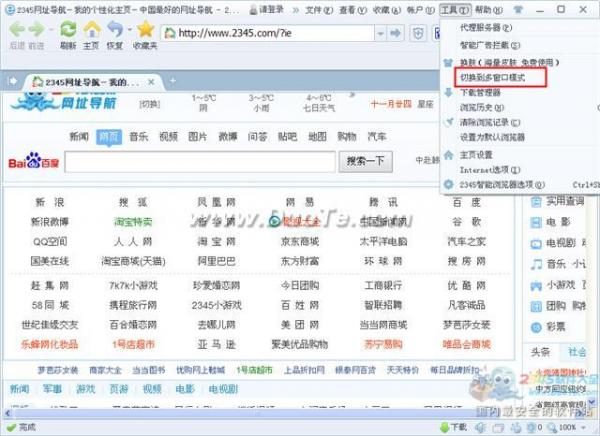Open the 淘宝特卖 link

[x=133, y=222]
